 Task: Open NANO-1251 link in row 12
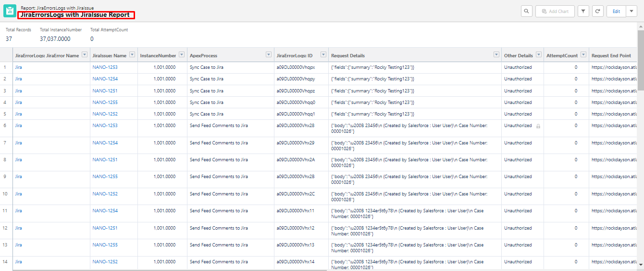tap(105, 228)
